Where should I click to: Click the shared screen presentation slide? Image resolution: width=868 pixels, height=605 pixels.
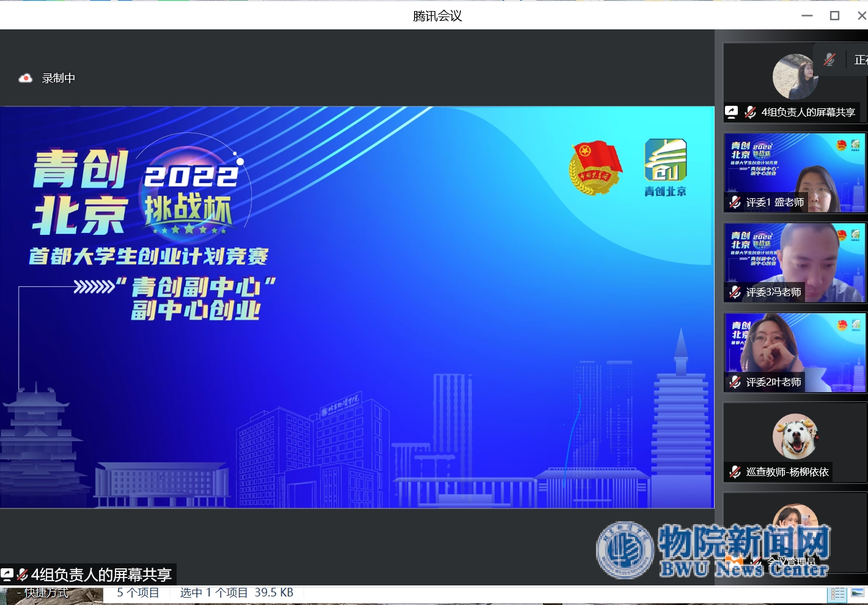(x=357, y=307)
